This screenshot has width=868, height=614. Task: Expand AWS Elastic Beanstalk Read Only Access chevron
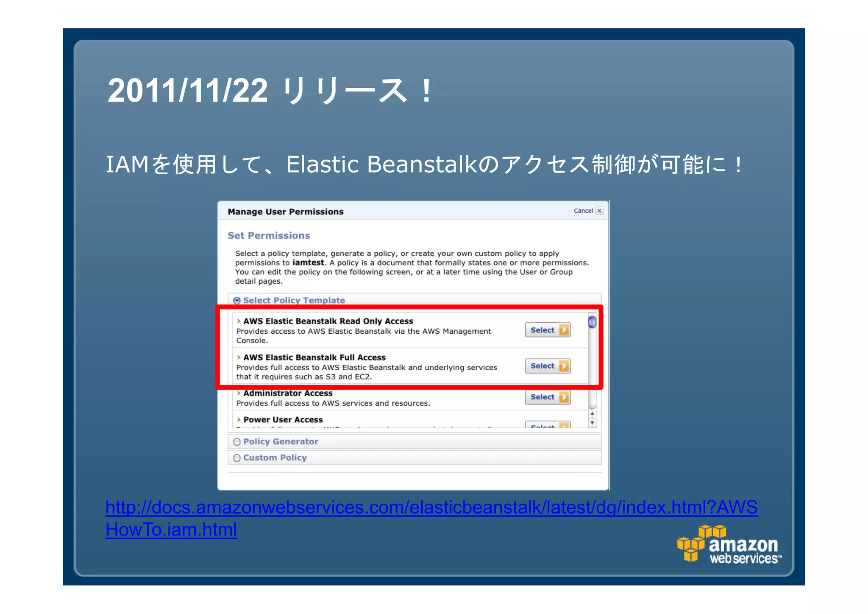click(239, 321)
